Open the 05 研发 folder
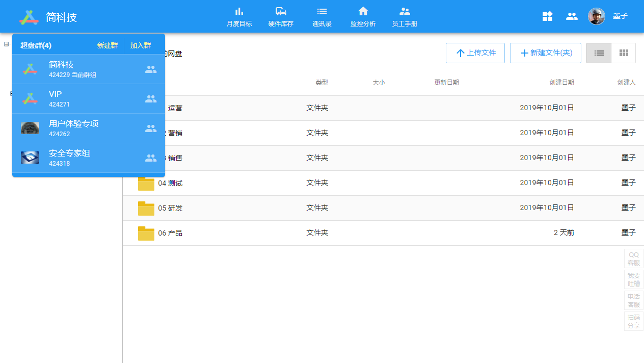Screen dimensions: 644x363 click(x=170, y=208)
